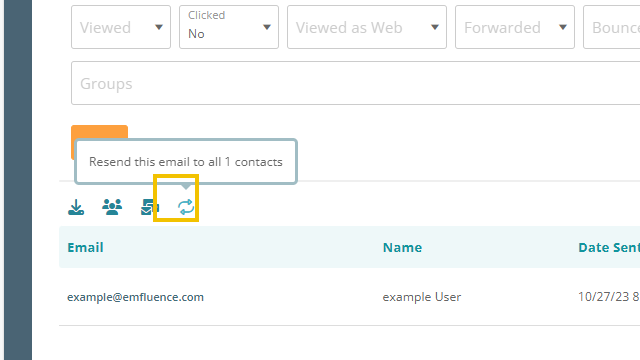The width and height of the screenshot is (640, 360).
Task: Click the envelope email icon in toolbar
Action: [x=150, y=207]
